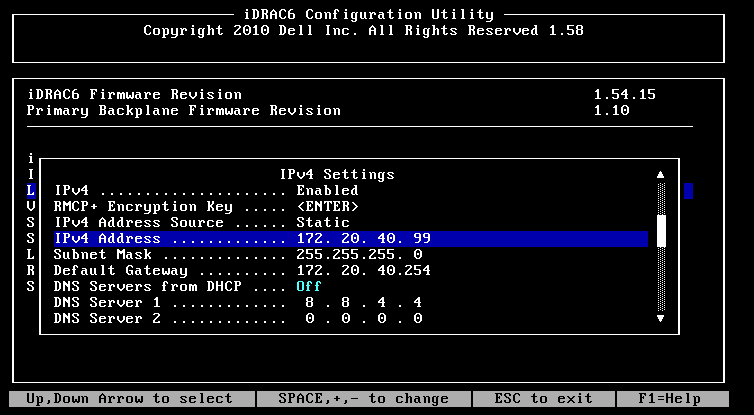Screen dimensions: 754x415
Task: Click the SPACE,+,- to change hint
Action: pos(364,399)
